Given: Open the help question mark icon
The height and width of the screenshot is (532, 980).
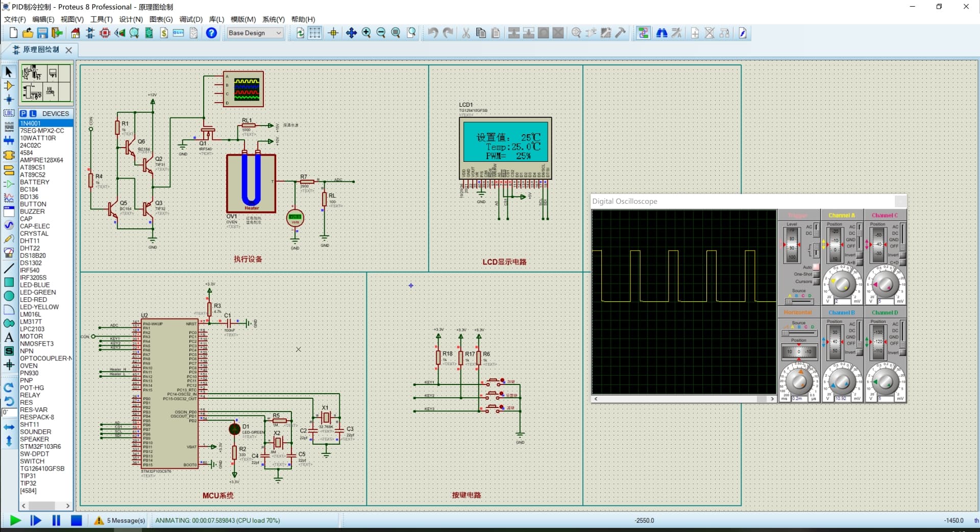Looking at the screenshot, I should (x=211, y=33).
